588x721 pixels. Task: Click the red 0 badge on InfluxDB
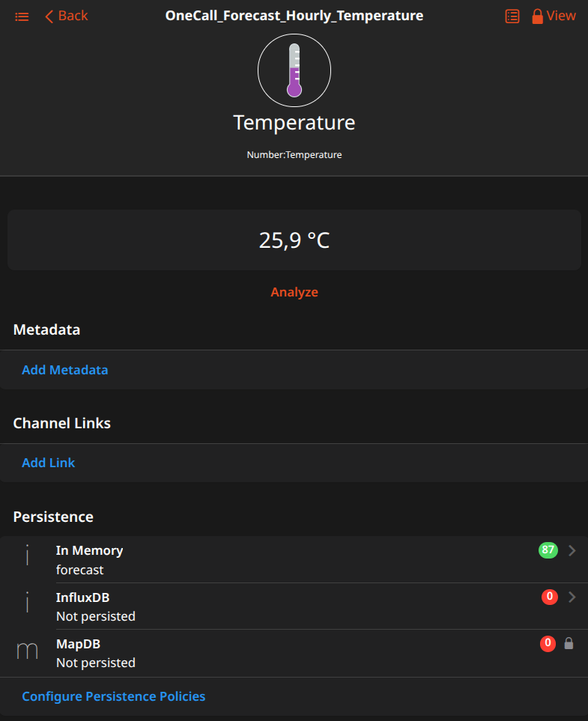[549, 597]
